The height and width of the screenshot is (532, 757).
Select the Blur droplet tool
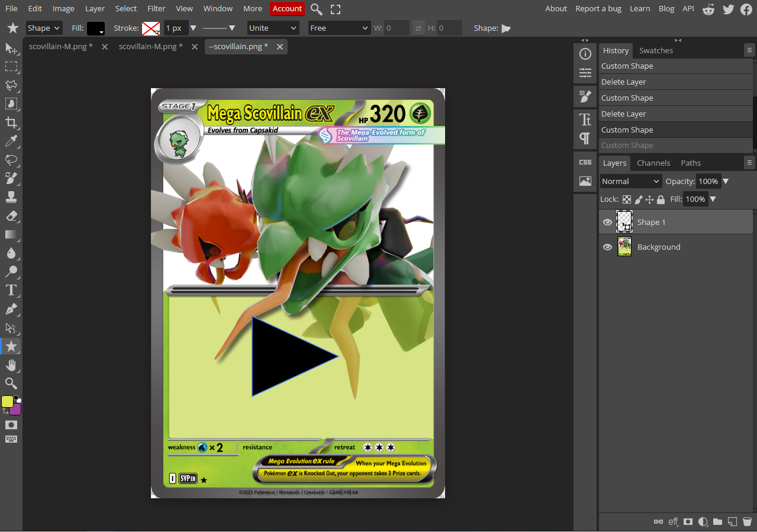click(11, 253)
